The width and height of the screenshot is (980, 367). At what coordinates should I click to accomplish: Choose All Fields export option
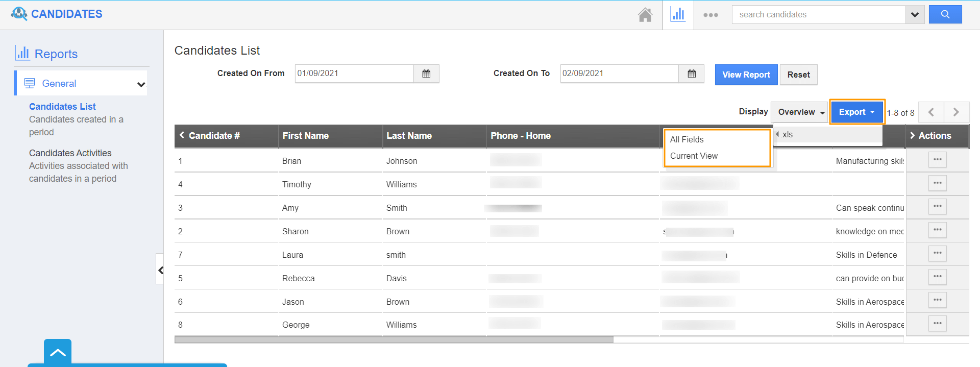click(687, 139)
